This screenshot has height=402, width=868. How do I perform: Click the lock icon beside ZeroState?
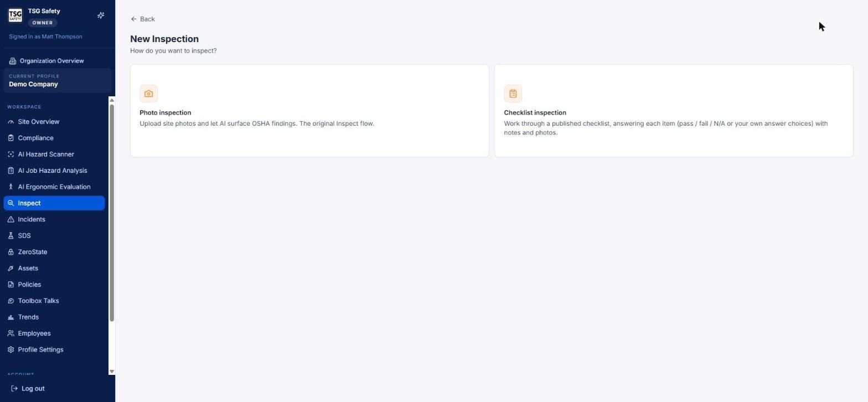click(11, 252)
